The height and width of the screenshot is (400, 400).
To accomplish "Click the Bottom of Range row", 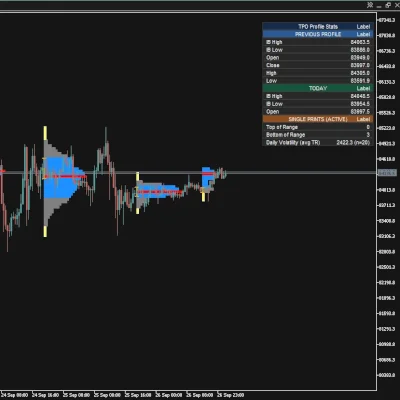I will coord(318,135).
